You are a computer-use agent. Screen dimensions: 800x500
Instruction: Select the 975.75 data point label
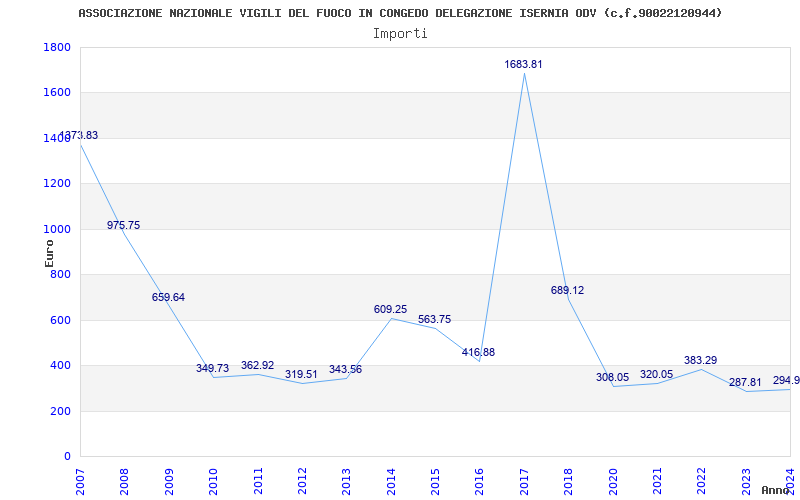coord(123,225)
